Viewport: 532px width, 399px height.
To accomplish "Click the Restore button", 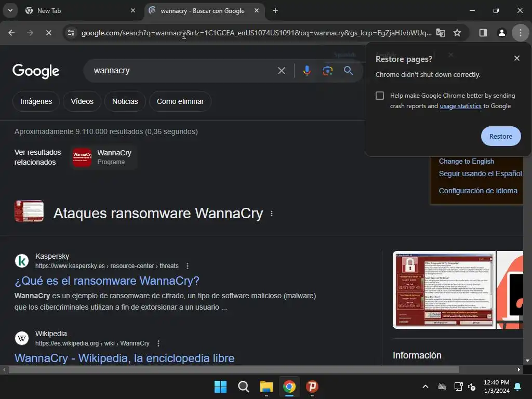I will click(x=501, y=136).
